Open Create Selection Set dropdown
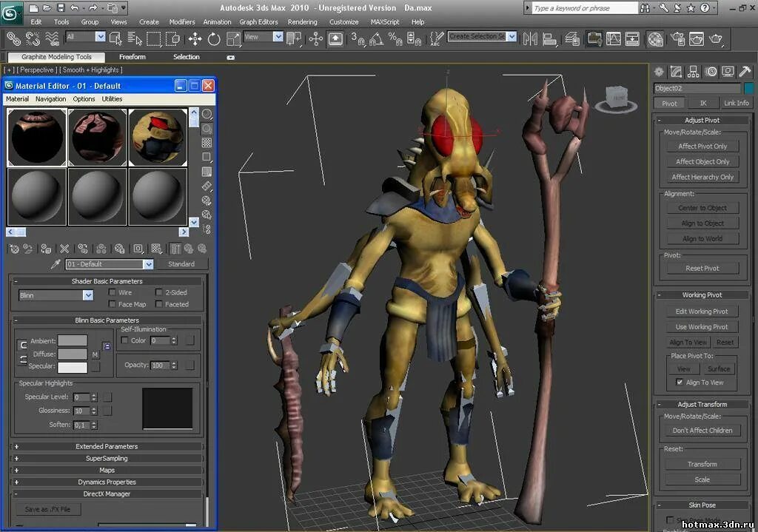This screenshot has height=532, width=758. point(512,36)
